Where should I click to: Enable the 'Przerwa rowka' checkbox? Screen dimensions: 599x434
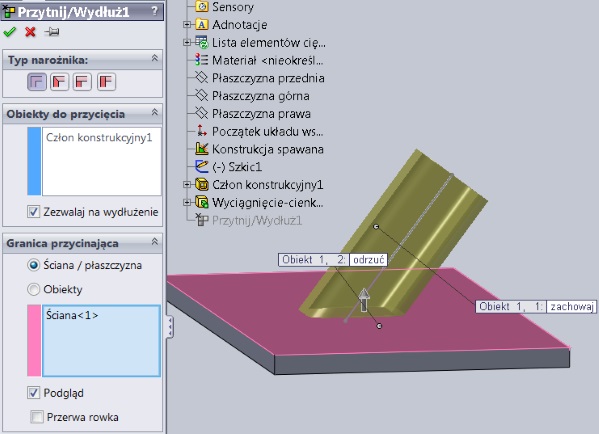(x=37, y=416)
